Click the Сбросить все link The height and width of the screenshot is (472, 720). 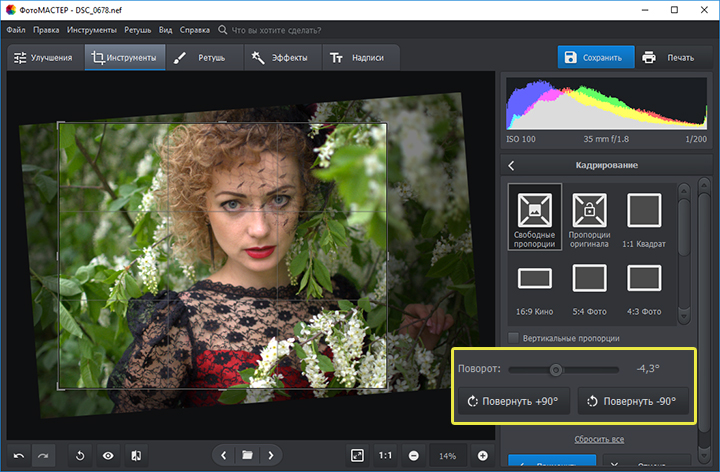599,439
